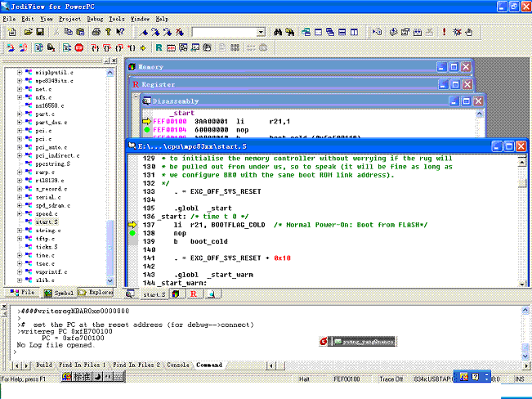Viewport: 532px width, 399px height.
Task: Cascade windows using the toolbar icon
Action: tap(330, 32)
